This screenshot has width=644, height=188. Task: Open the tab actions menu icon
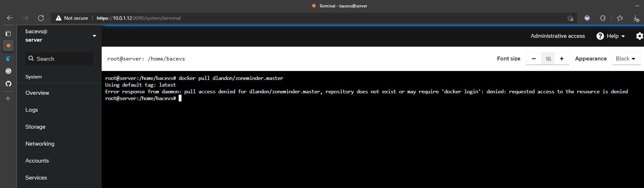tap(8, 34)
